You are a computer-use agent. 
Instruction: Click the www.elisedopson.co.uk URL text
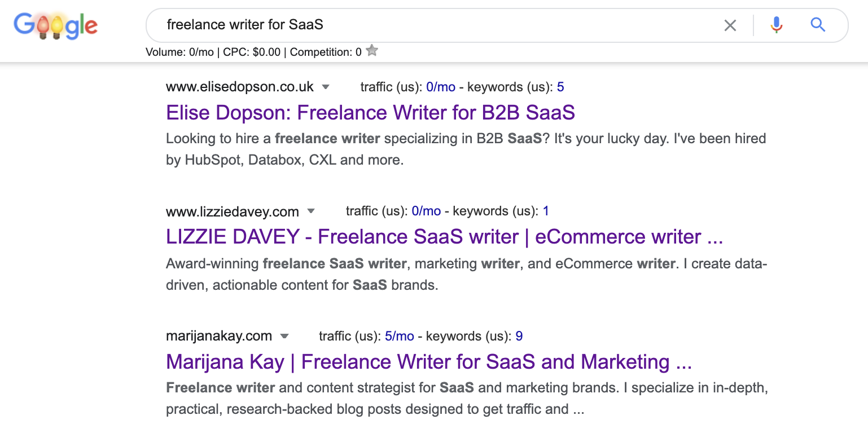tap(240, 87)
